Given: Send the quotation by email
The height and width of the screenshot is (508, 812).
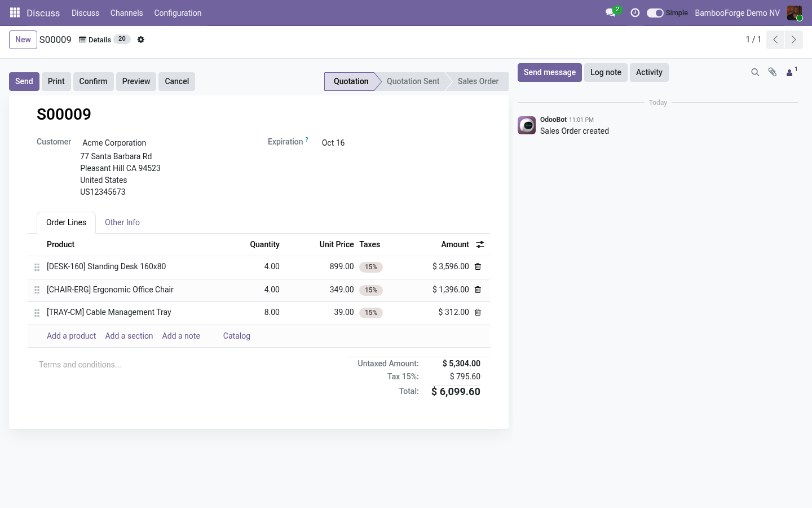Looking at the screenshot, I should 24,81.
